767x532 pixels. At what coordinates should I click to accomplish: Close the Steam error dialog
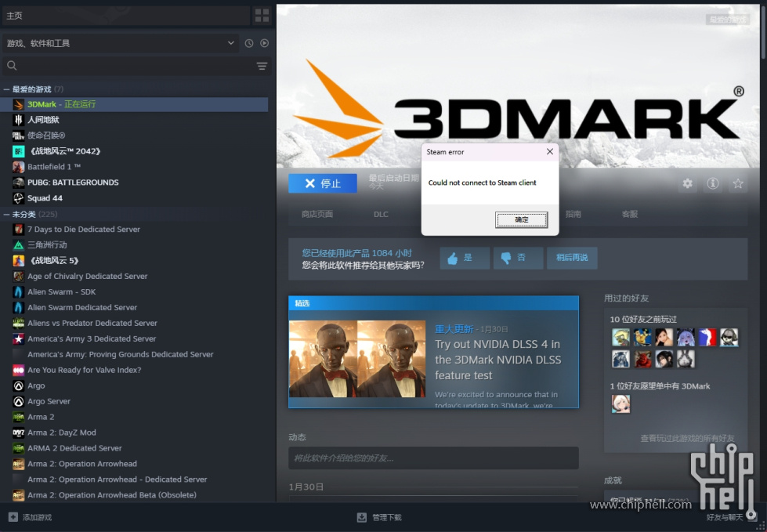550,151
